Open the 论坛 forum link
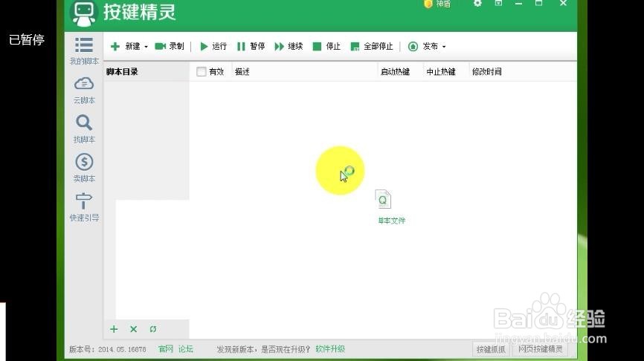The height and width of the screenshot is (361, 644). [186, 349]
